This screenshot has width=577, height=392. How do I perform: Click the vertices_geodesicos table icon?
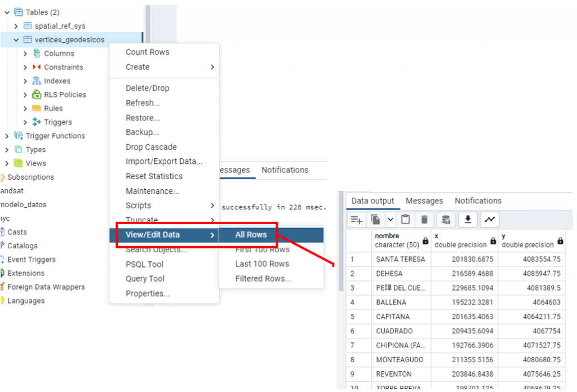click(x=27, y=39)
